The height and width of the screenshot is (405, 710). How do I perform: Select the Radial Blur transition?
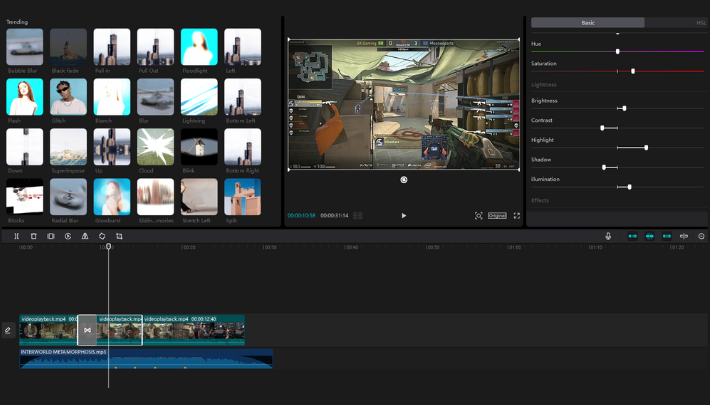[68, 197]
